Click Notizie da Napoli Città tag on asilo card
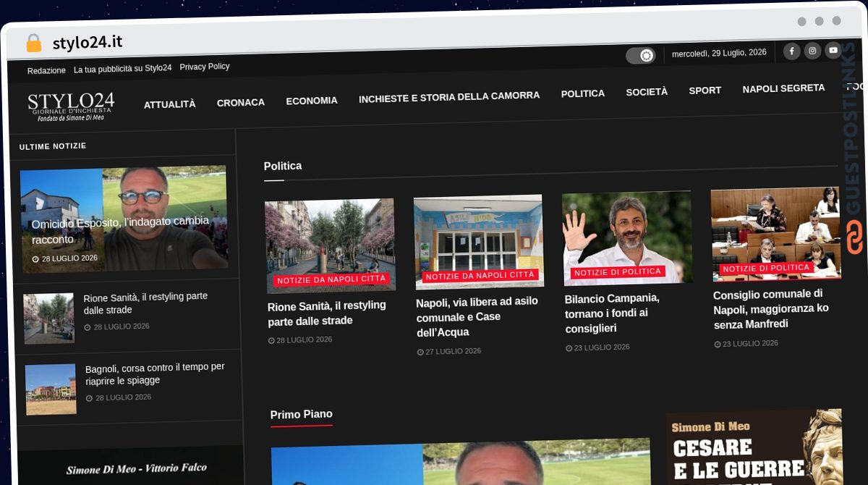 coord(480,276)
